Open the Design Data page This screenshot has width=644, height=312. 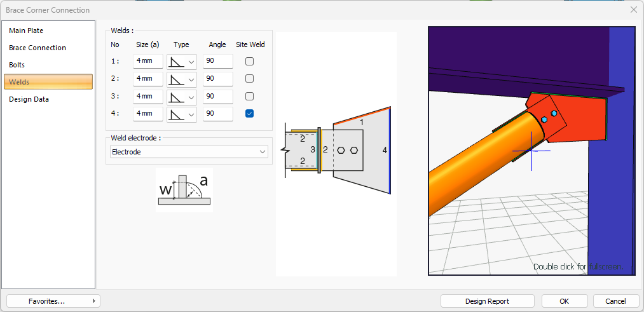[29, 99]
